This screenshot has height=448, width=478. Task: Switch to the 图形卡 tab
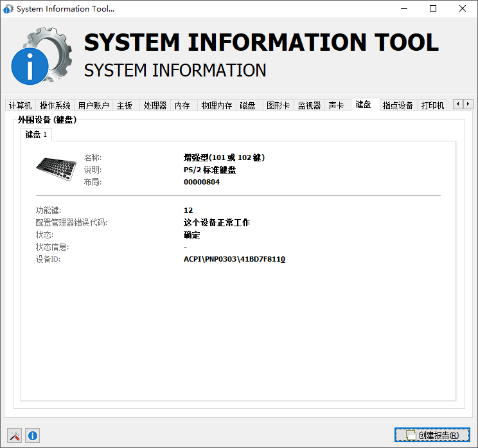click(278, 105)
